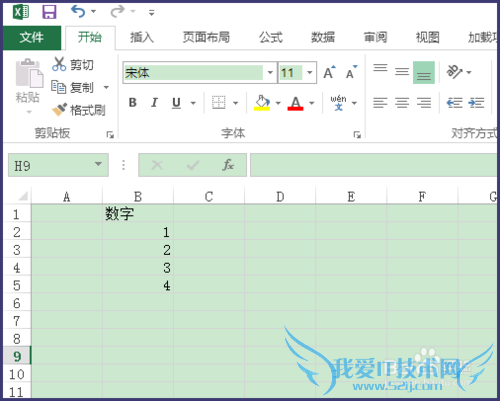Open the font size dropdown list
Viewport: 500px width, 401px height.
310,72
